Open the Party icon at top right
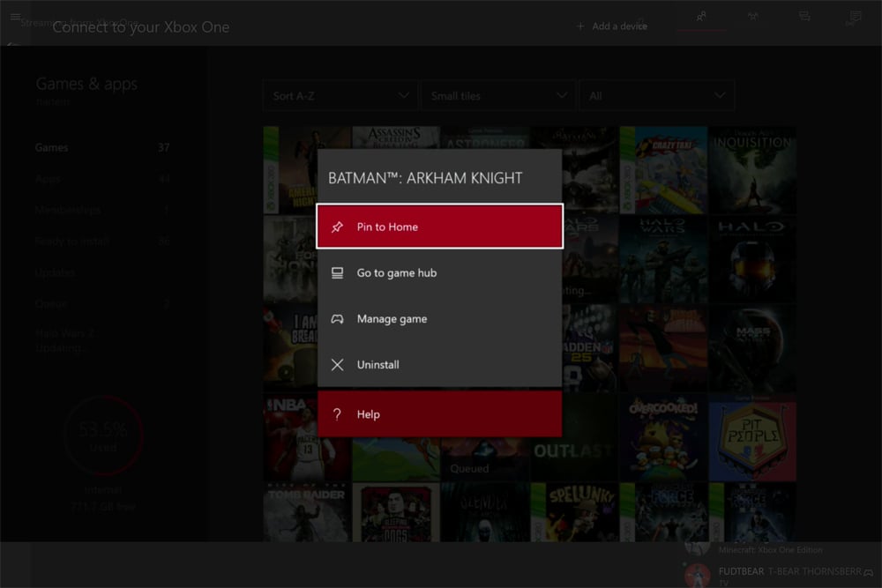882x588 pixels. point(752,16)
